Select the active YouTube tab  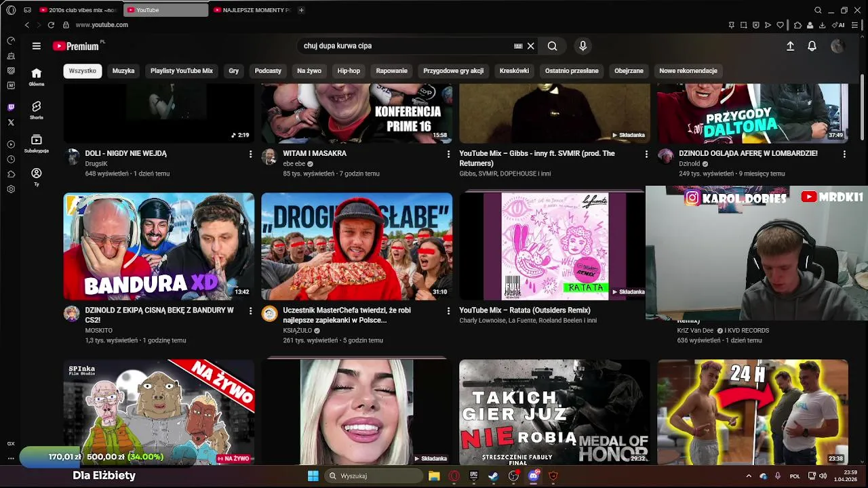(x=166, y=10)
